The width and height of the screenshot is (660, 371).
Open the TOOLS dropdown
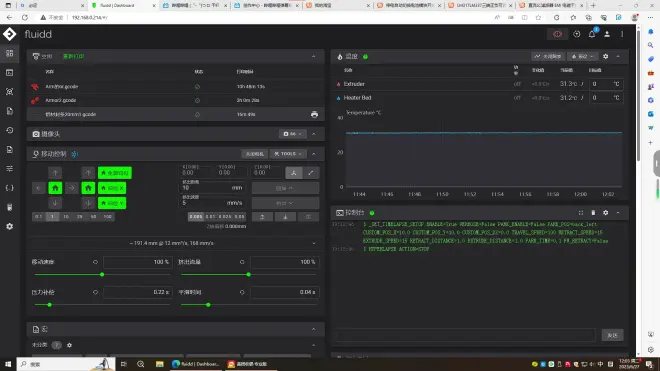[x=288, y=154]
